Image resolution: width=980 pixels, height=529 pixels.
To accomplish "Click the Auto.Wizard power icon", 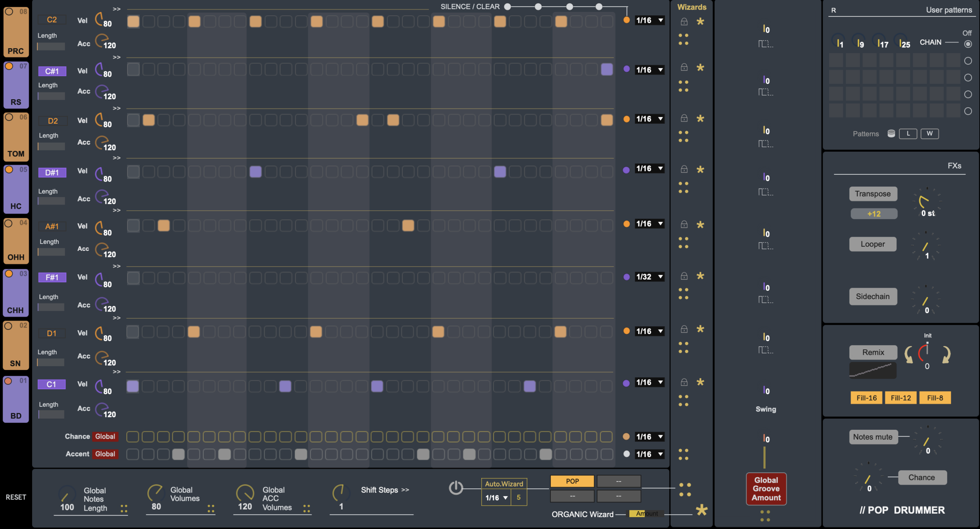I will pyautogui.click(x=456, y=488).
